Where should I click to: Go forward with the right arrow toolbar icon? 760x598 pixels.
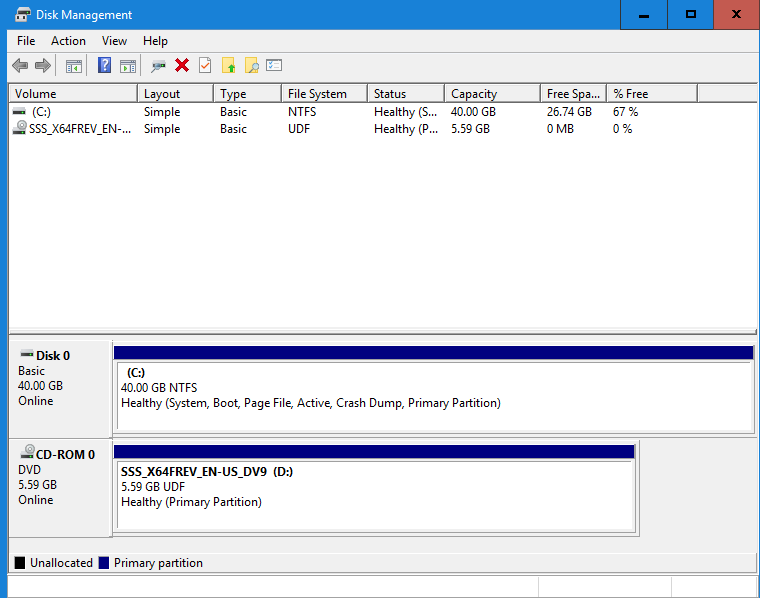(x=43, y=65)
